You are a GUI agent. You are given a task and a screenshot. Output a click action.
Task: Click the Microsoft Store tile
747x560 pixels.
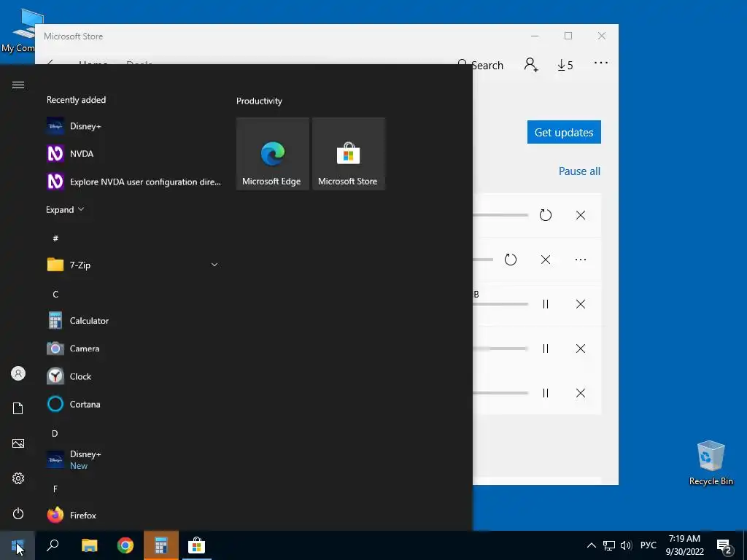coord(348,154)
